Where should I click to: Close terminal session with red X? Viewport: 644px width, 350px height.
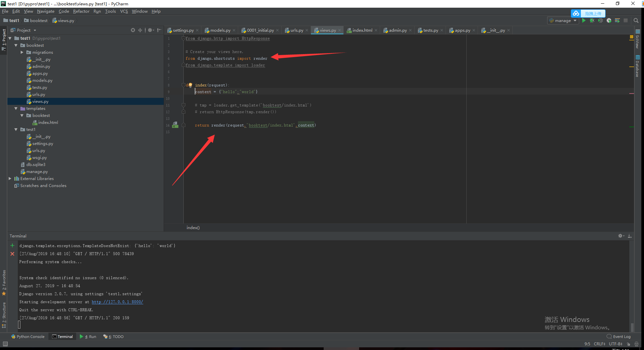[x=12, y=254]
